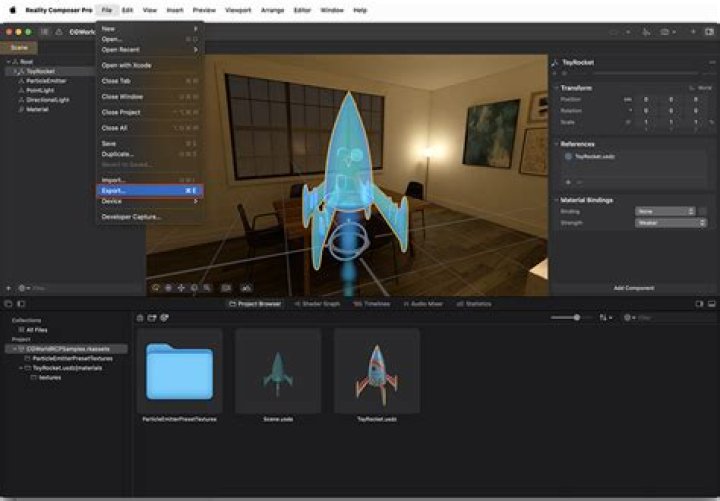This screenshot has width=720, height=501.
Task: Open the Edit menu in menu bar
Action: point(127,10)
